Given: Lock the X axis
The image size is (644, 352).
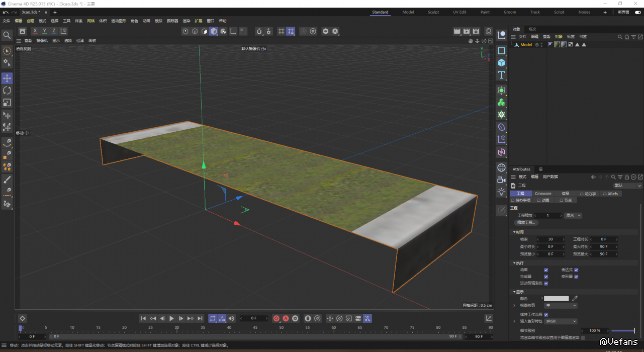Looking at the screenshot, I should pos(35,31).
